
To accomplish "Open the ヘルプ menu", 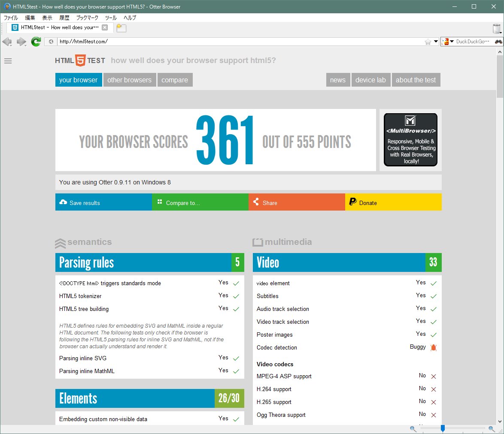I will pos(130,18).
